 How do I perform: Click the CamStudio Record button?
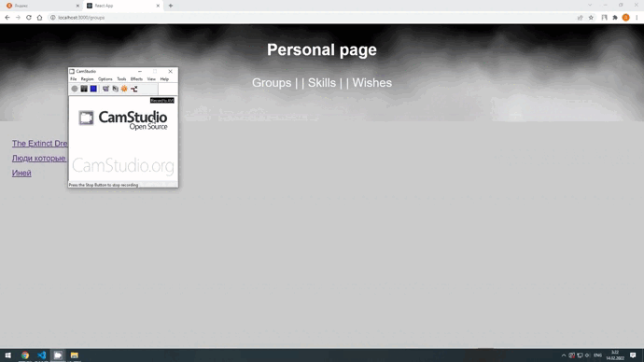pos(75,89)
